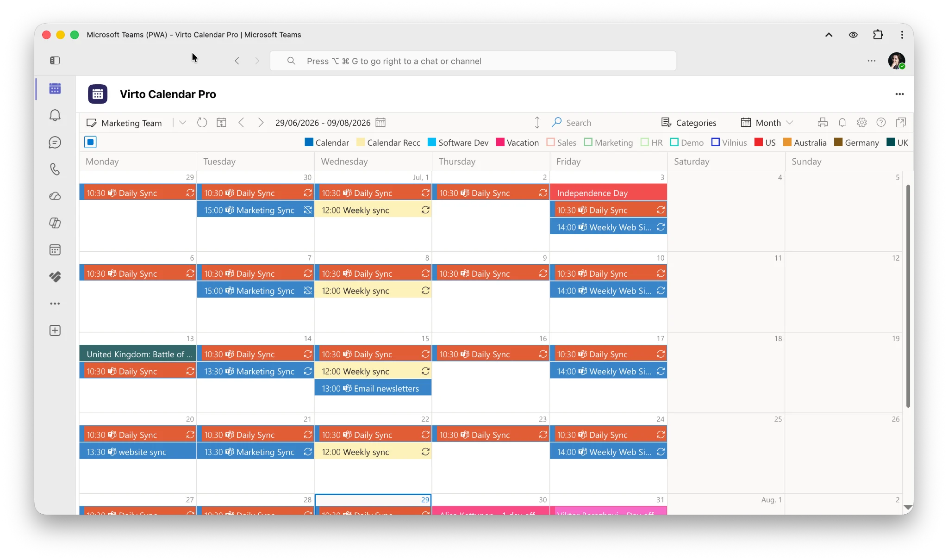Open 13:30 website sync event
This screenshot has width=948, height=560.
pos(138,452)
